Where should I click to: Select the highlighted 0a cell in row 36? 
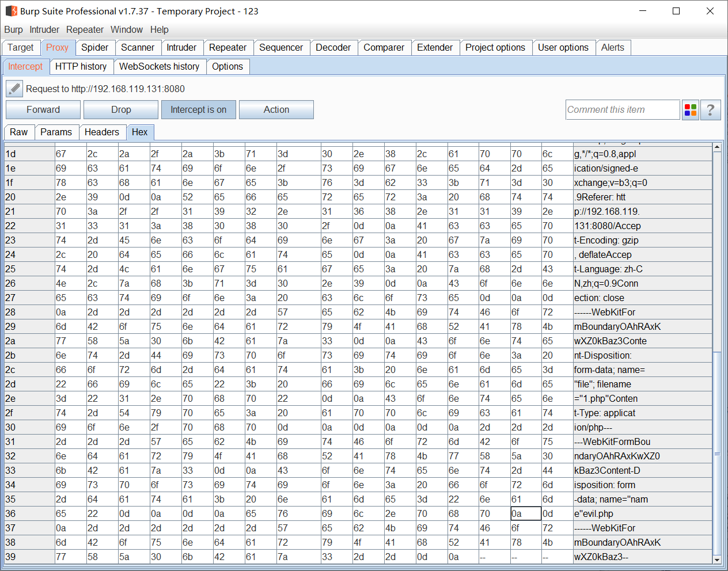[526, 513]
